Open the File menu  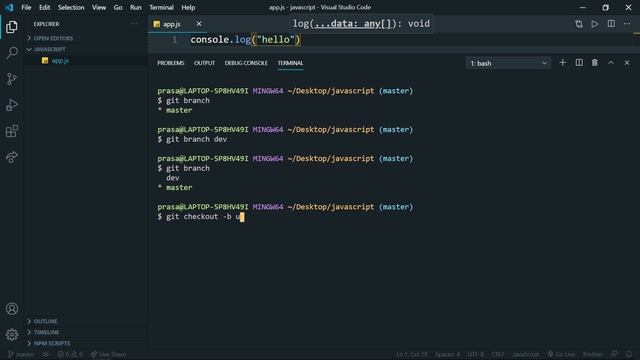pos(26,7)
